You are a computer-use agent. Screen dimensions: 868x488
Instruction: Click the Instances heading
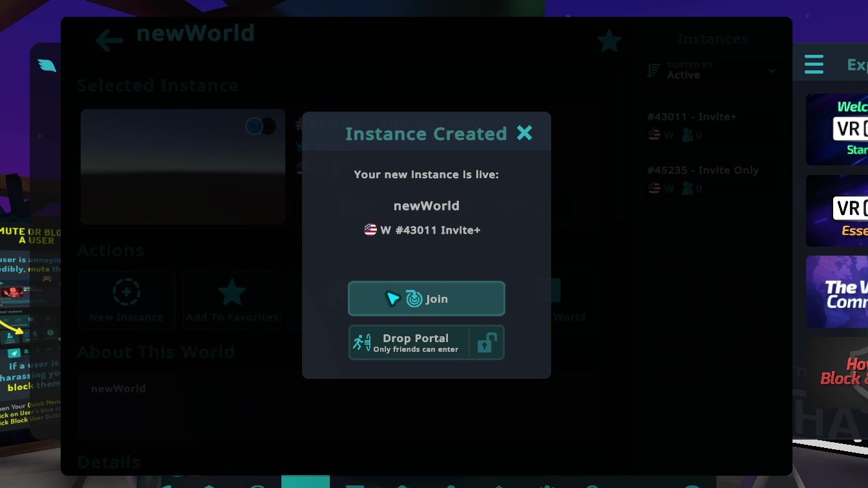(712, 39)
